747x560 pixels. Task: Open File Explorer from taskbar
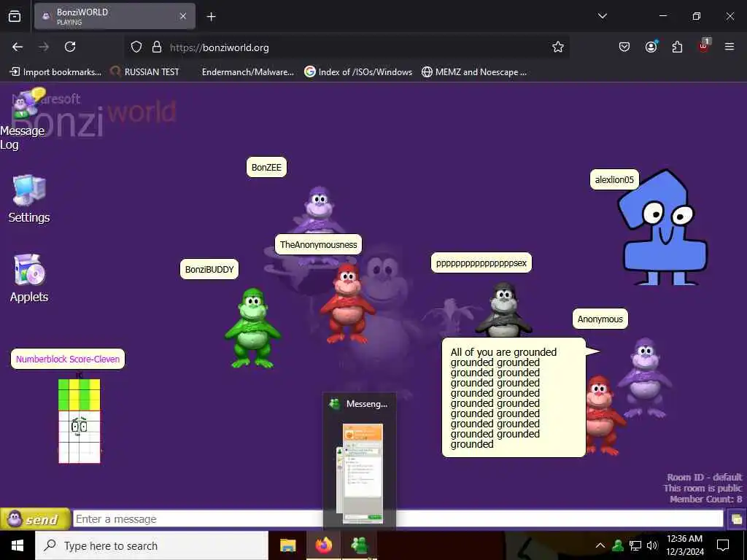click(x=287, y=545)
